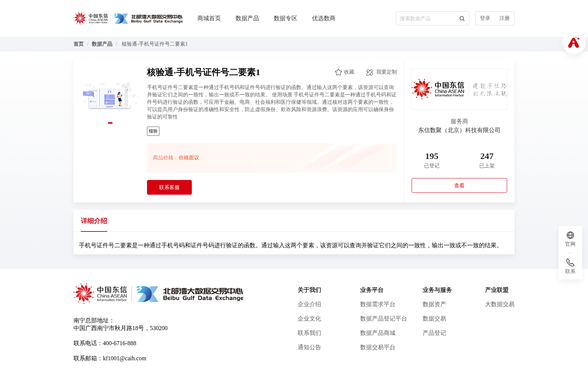The height and width of the screenshot is (368, 588).
Task: Open footer link 通知公告
Action: 309,347
